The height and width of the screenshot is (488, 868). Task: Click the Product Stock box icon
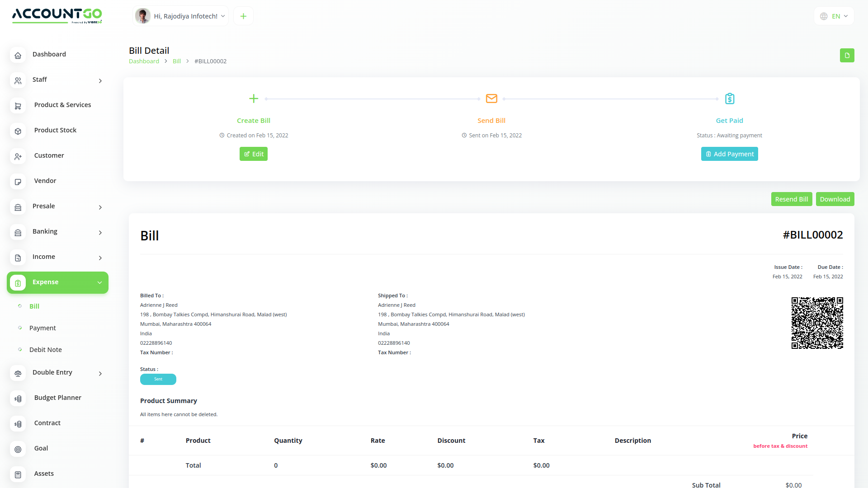point(18,131)
